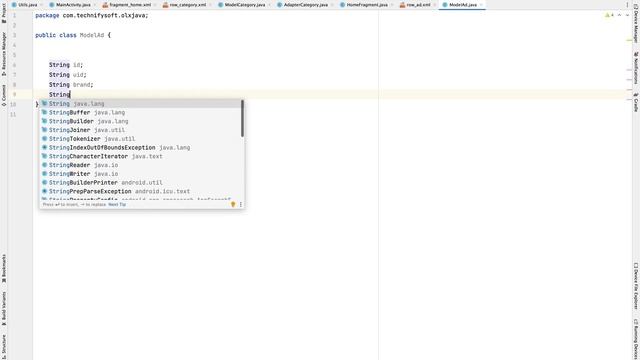Open the Resource Manager tool window
This screenshot has height=360, width=640.
tap(4, 53)
